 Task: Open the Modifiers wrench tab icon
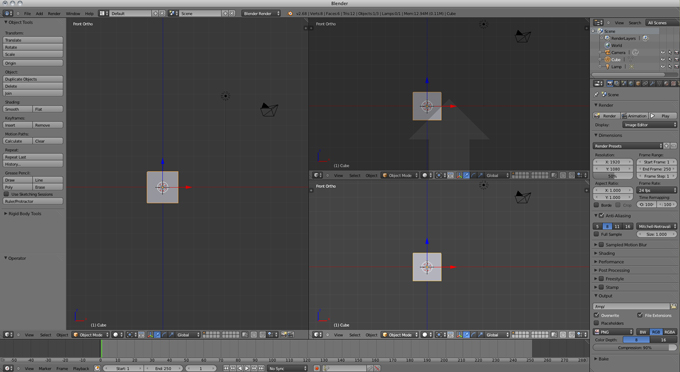[x=652, y=83]
